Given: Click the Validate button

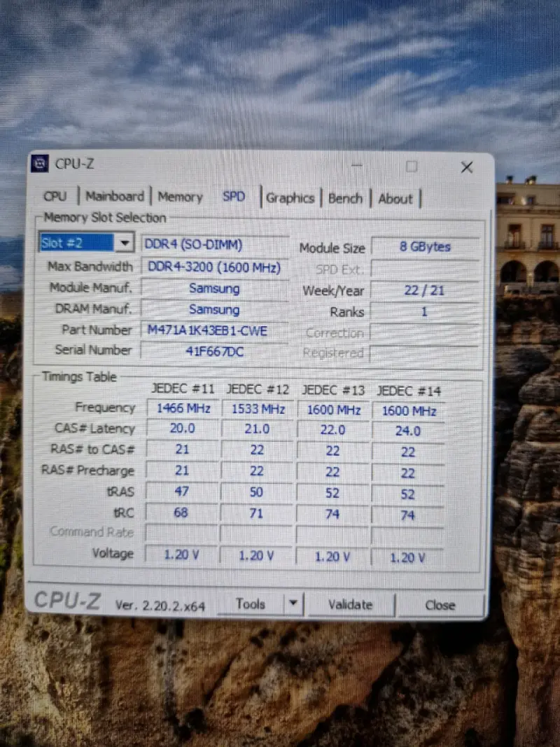Looking at the screenshot, I should pyautogui.click(x=351, y=605).
